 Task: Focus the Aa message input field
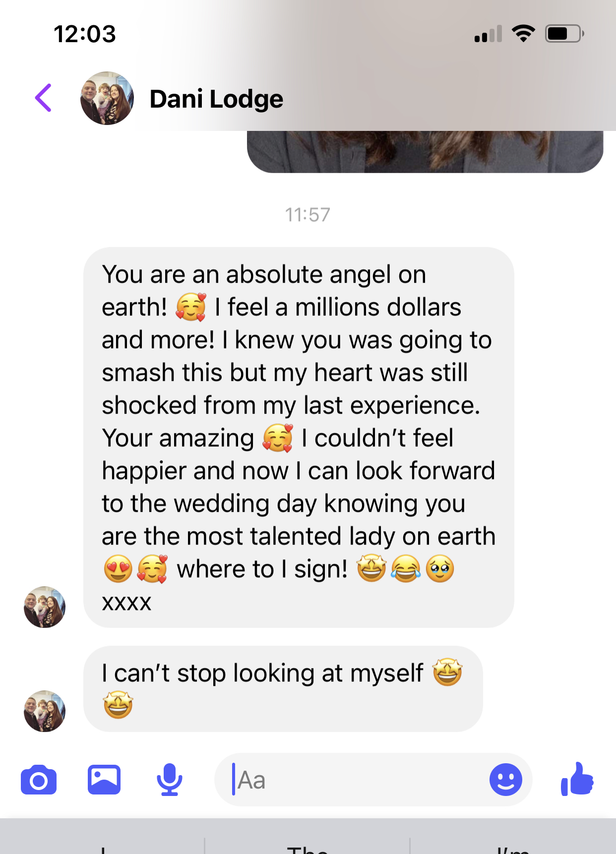(357, 780)
